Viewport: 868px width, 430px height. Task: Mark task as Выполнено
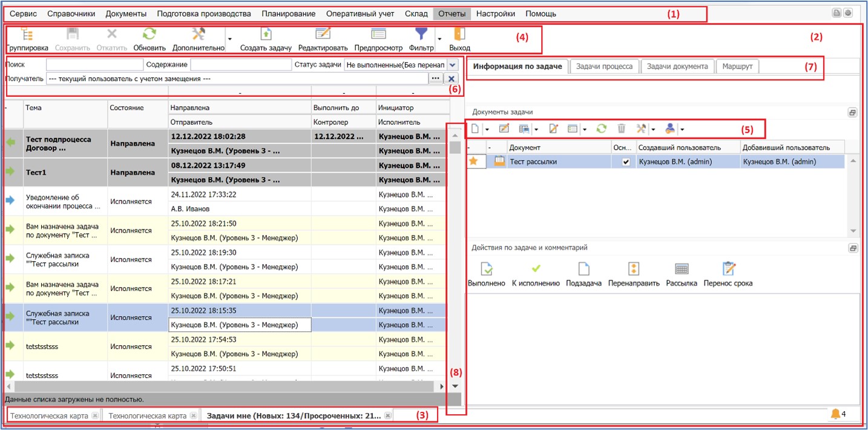486,270
